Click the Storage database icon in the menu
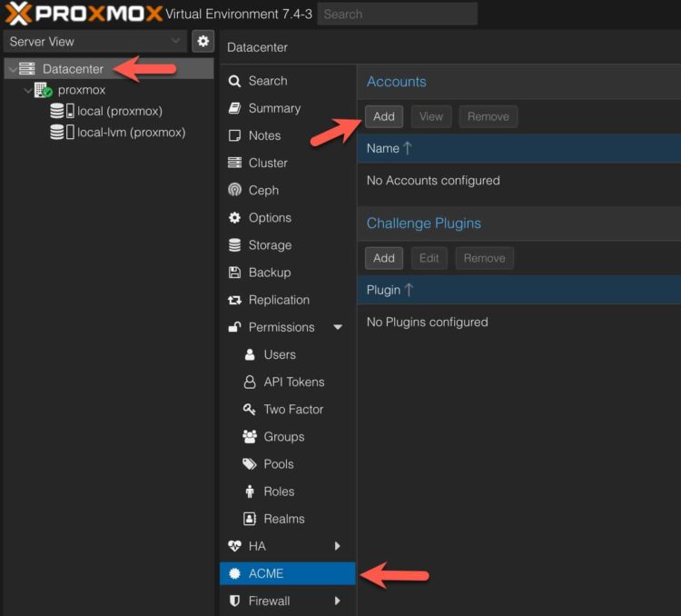Viewport: 681px width, 616px height. coord(234,245)
